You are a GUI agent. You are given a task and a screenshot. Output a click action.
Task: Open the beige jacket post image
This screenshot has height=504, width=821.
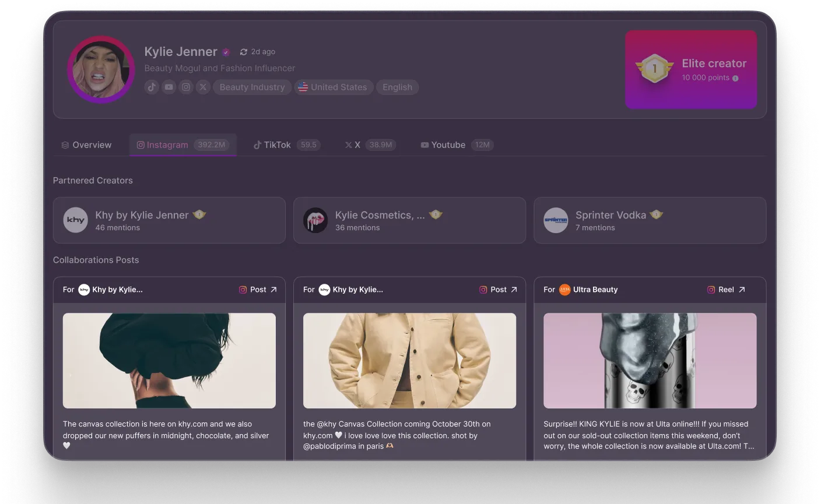(x=409, y=361)
